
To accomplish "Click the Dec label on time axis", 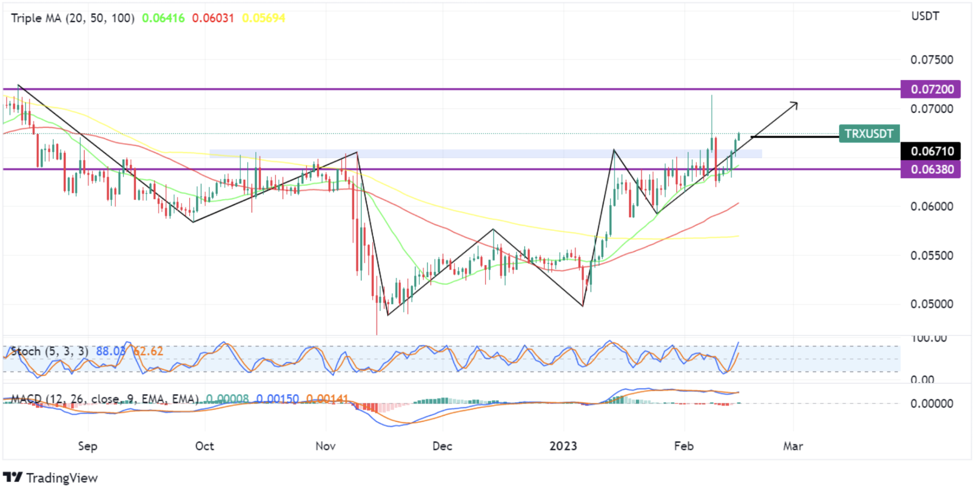I will [442, 446].
